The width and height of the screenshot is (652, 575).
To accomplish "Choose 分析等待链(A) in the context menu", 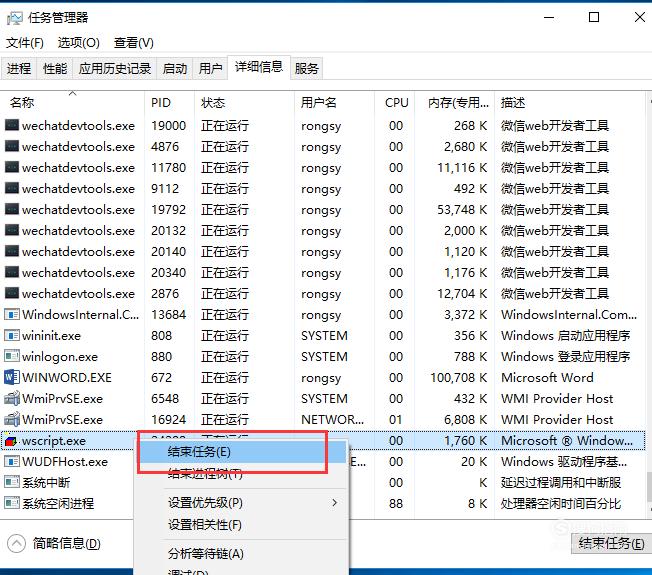I will tap(242, 553).
